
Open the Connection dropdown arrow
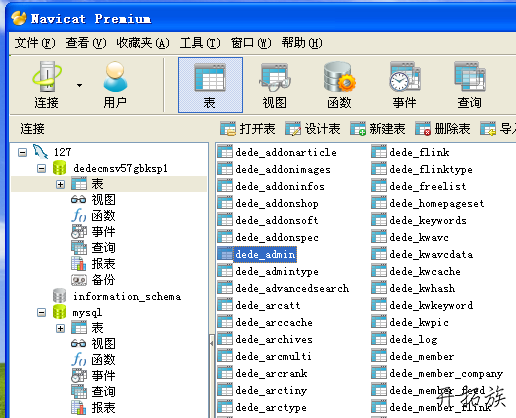(x=79, y=85)
